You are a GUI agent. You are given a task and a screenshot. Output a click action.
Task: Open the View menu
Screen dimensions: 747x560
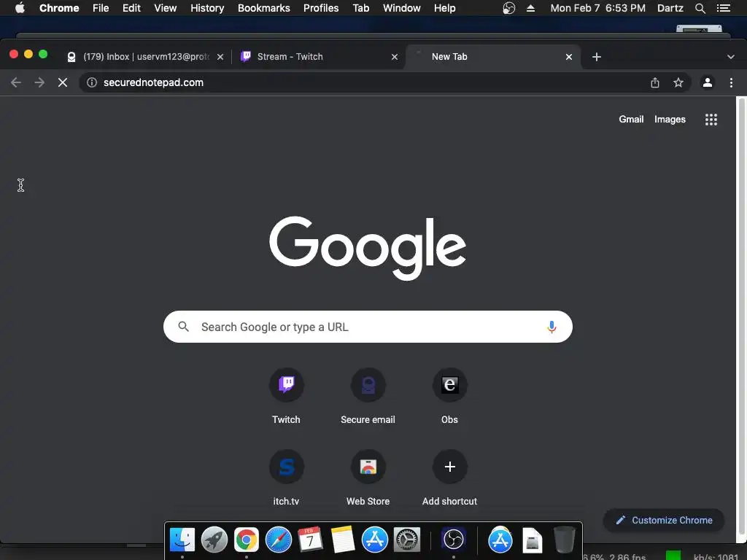[x=166, y=8]
